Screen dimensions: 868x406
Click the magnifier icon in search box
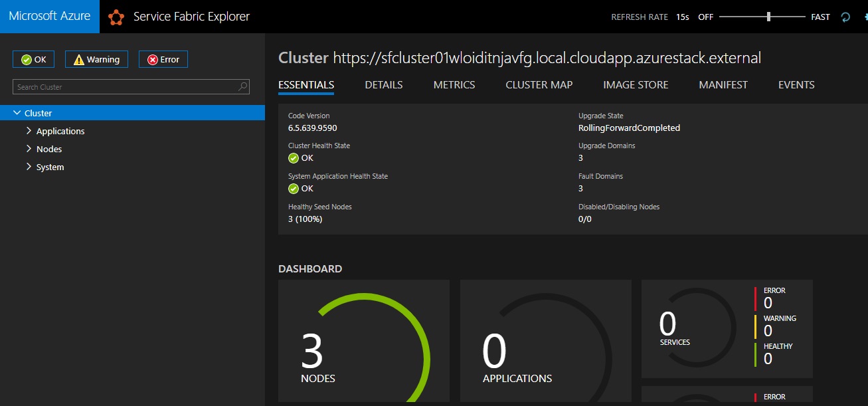click(x=243, y=86)
